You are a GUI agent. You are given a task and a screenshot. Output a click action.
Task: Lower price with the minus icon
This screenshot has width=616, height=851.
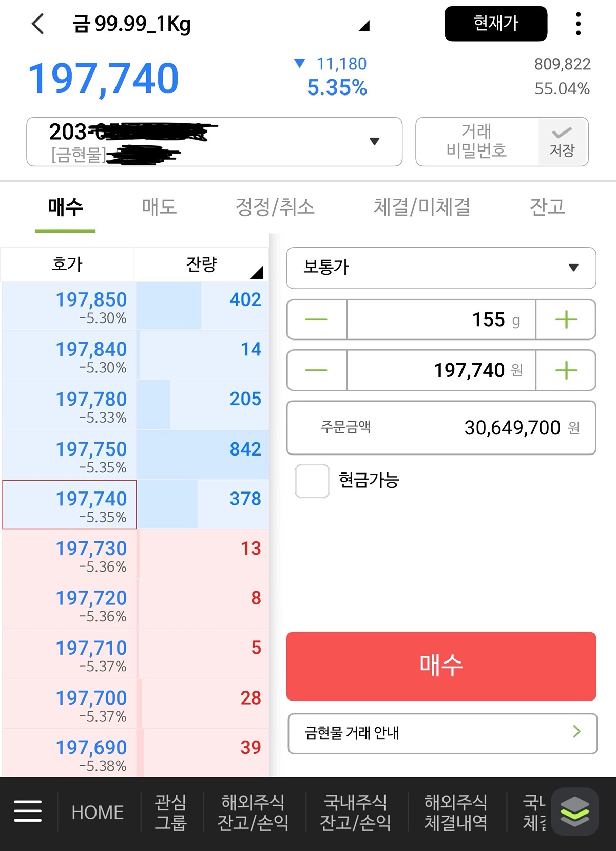316,370
